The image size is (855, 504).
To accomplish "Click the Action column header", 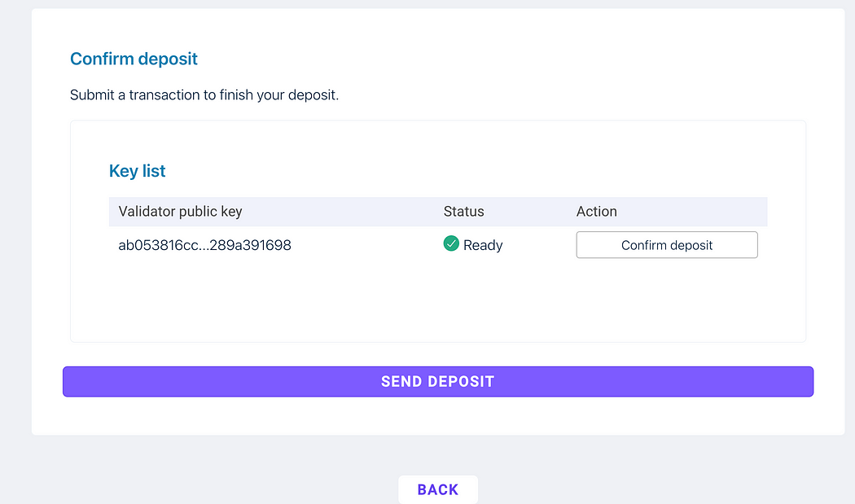I will click(x=597, y=212).
